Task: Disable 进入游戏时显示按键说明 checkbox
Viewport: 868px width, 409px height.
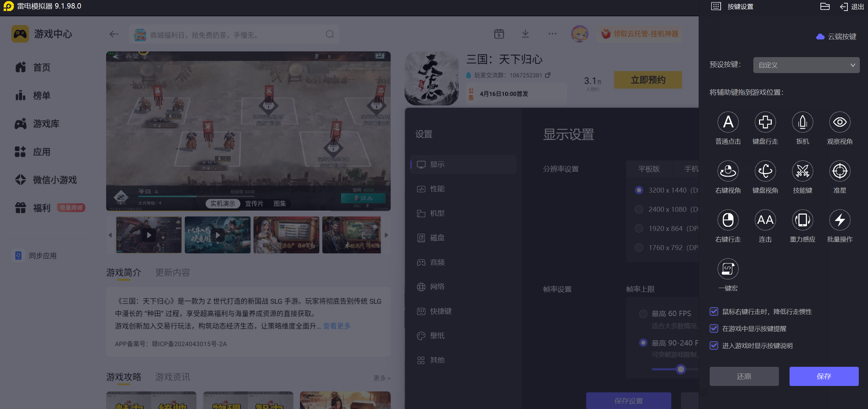Action: [714, 346]
